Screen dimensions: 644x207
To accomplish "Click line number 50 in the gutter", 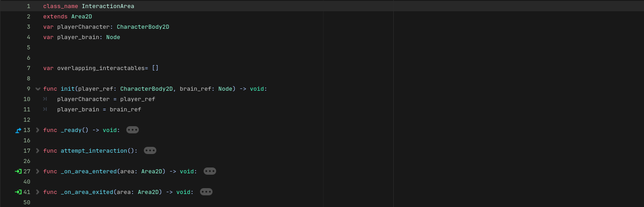I will point(27,203).
